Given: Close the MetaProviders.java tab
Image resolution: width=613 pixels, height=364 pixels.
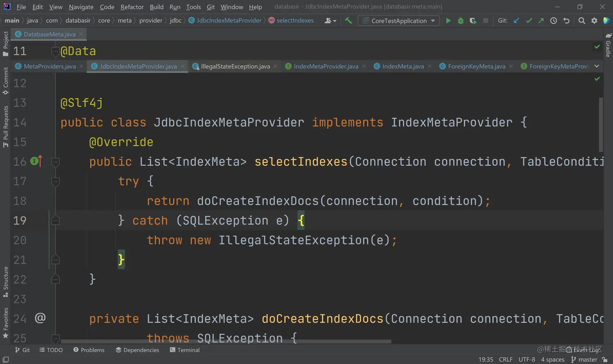Looking at the screenshot, I should pyautogui.click(x=81, y=66).
